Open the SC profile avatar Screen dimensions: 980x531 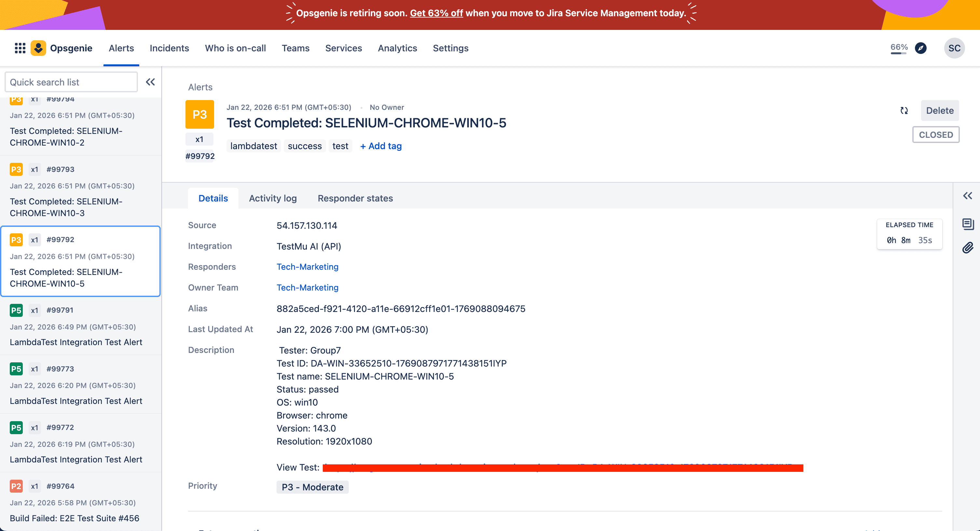(954, 48)
